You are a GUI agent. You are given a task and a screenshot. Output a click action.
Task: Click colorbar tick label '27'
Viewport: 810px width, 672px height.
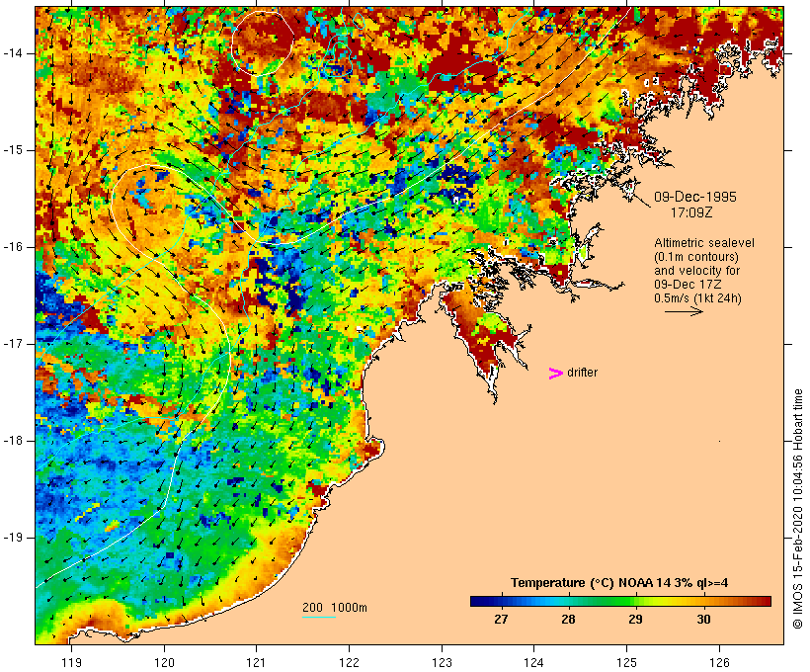[501, 619]
